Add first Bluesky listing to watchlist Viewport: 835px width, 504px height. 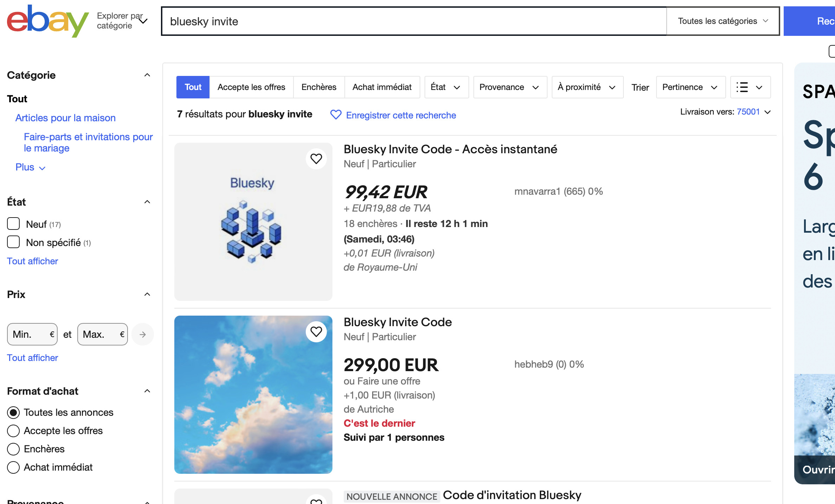point(316,159)
